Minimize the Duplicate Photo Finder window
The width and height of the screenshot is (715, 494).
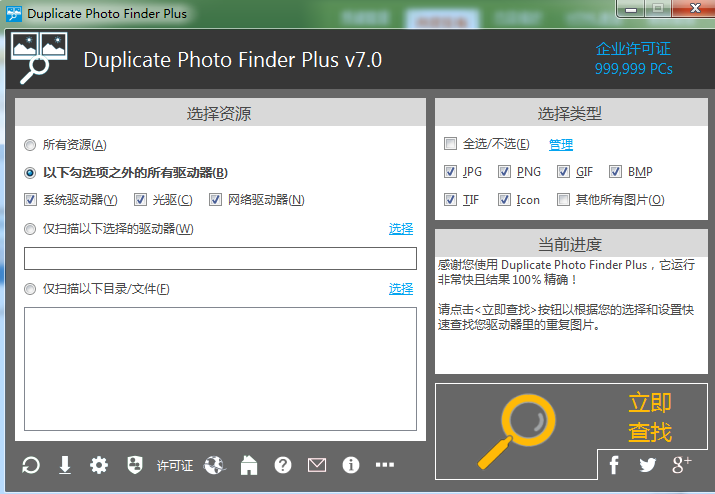tap(631, 9)
